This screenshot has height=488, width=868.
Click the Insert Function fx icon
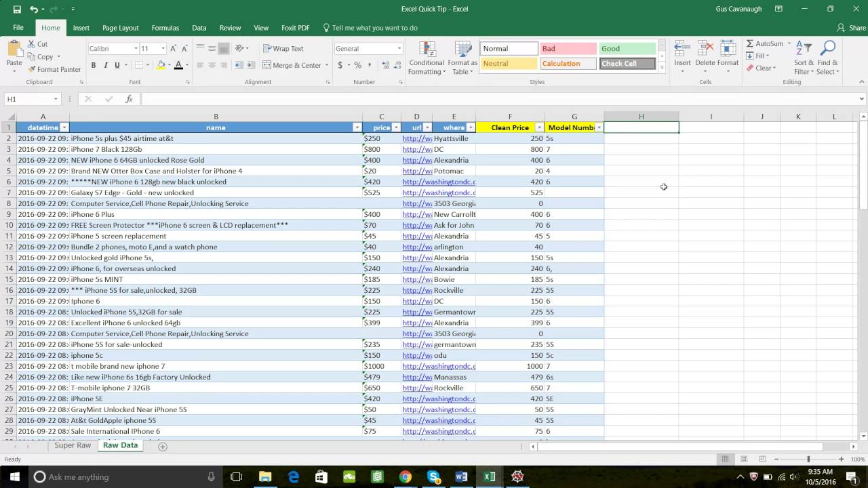tap(129, 99)
